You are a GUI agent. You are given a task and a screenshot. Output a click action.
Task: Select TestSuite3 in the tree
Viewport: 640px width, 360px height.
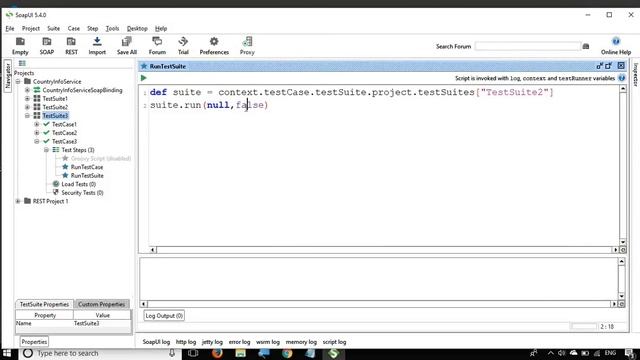click(55, 116)
